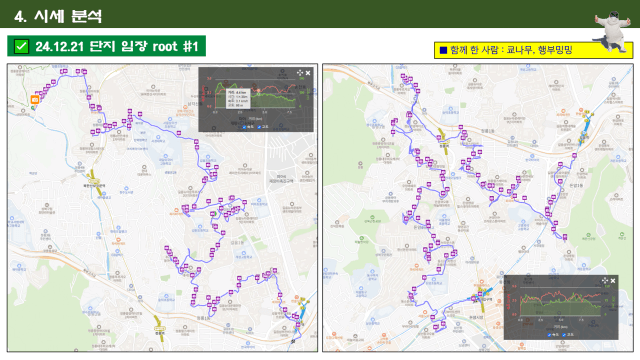This screenshot has height=360, width=640.
Task: Toggle the 고도 checkbox in right map chart
Action: click(x=564, y=335)
